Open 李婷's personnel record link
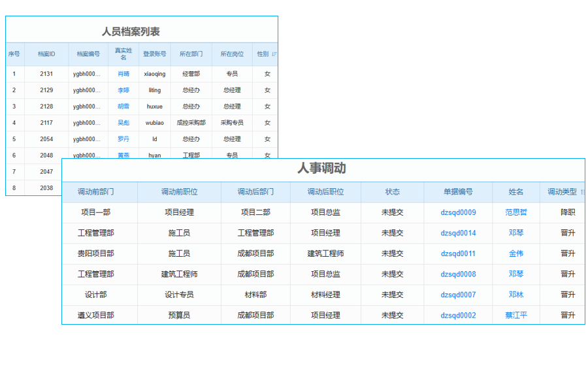588x392 pixels. point(123,90)
